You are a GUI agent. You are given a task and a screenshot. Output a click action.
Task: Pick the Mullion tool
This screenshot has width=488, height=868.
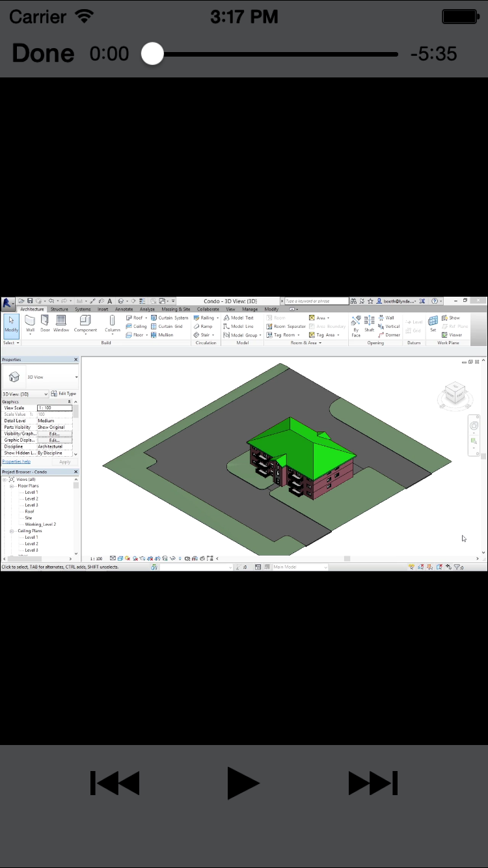pos(162,334)
